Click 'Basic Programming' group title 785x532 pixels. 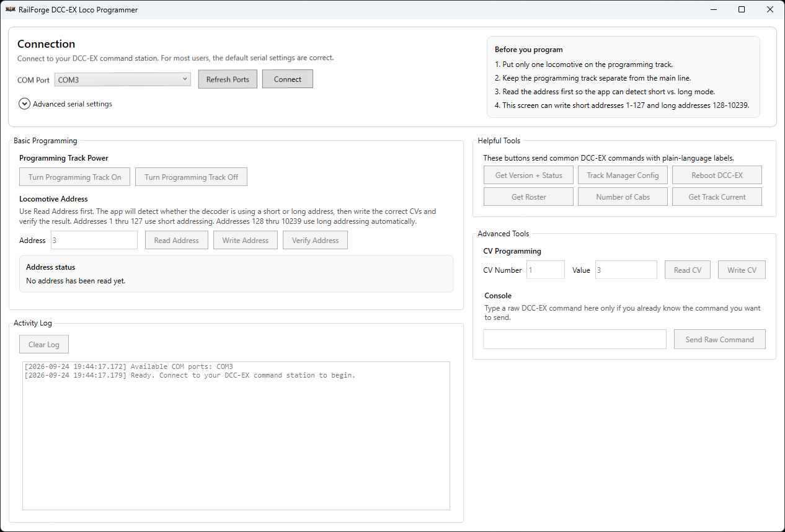tap(45, 141)
